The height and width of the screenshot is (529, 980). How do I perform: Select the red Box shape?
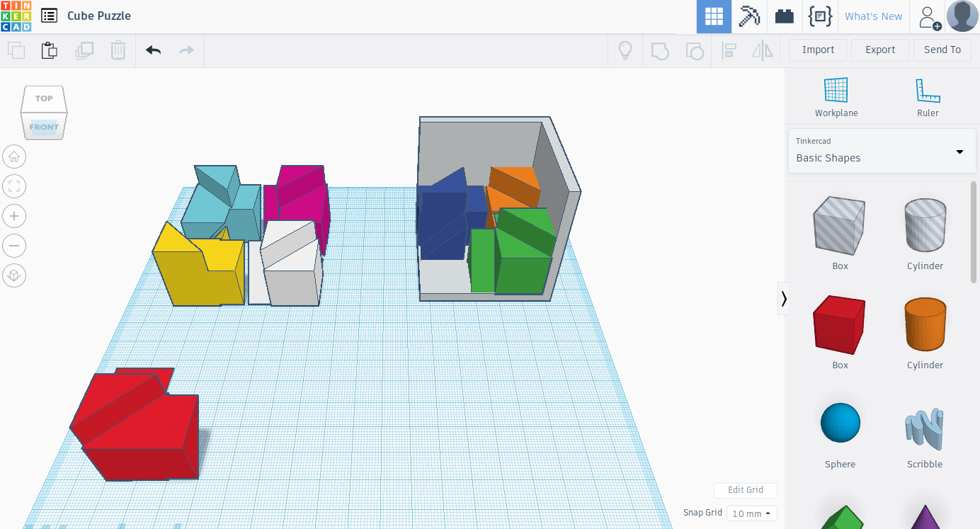(x=840, y=324)
